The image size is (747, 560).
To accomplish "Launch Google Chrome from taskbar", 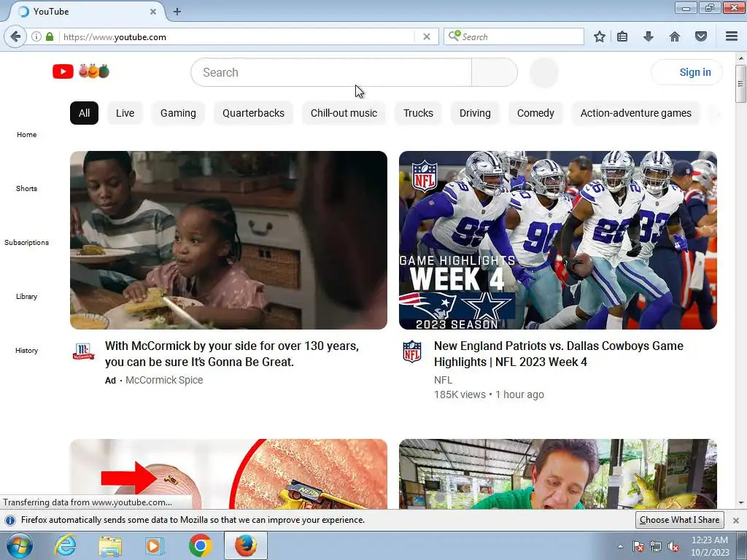I will 200,545.
